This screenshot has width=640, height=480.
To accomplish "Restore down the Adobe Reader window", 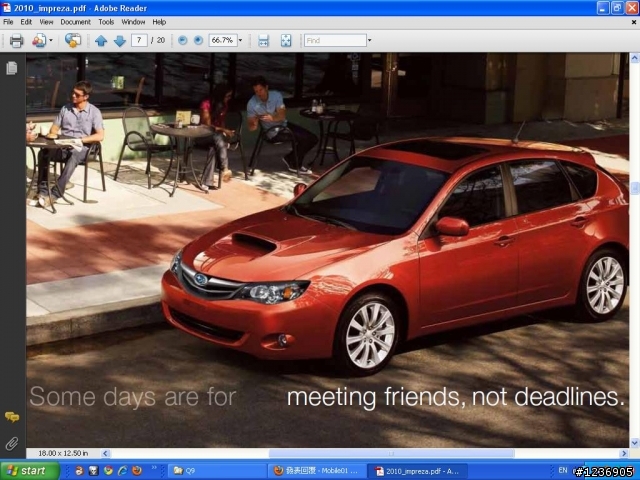I will point(617,8).
